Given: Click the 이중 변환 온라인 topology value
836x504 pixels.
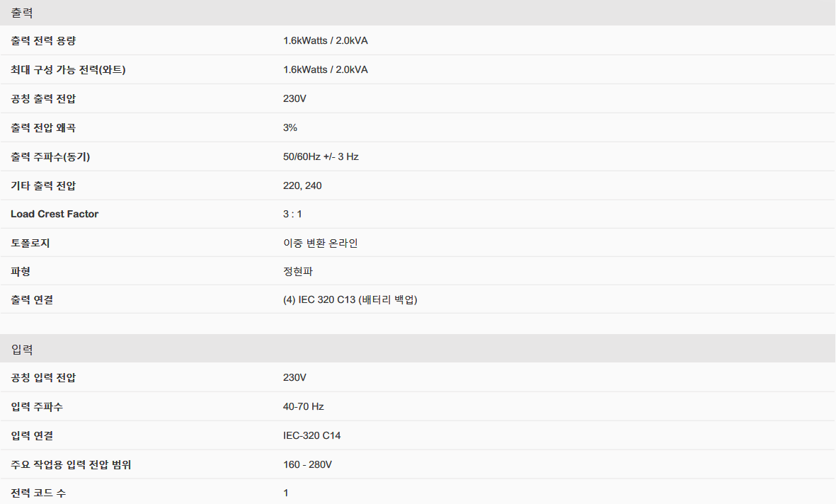Looking at the screenshot, I should pos(320,243).
